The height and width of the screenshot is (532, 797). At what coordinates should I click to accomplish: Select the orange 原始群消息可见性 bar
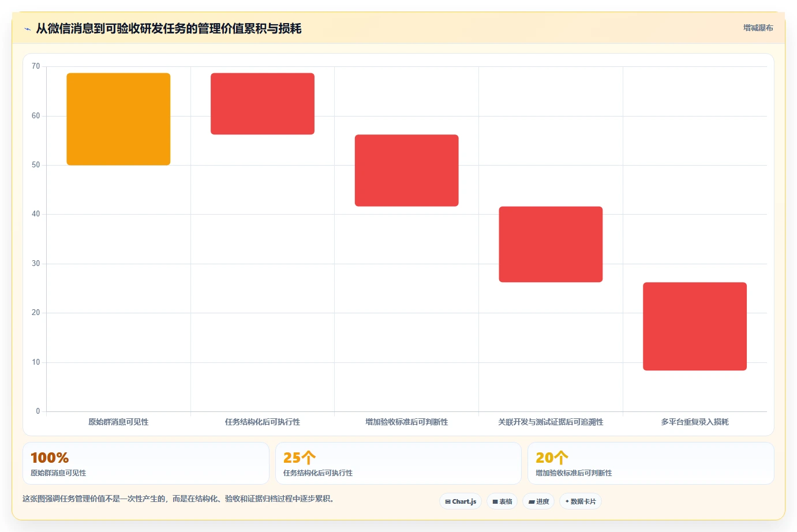point(118,119)
